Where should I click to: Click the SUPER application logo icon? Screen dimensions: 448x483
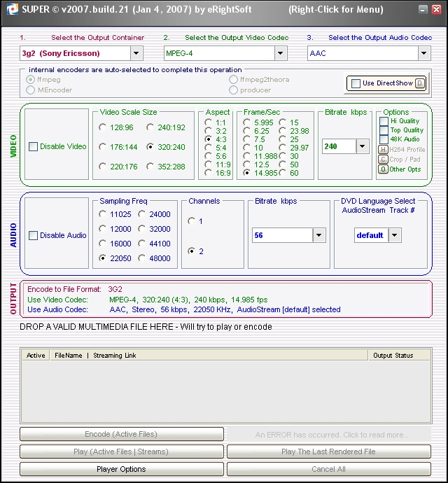13,9
